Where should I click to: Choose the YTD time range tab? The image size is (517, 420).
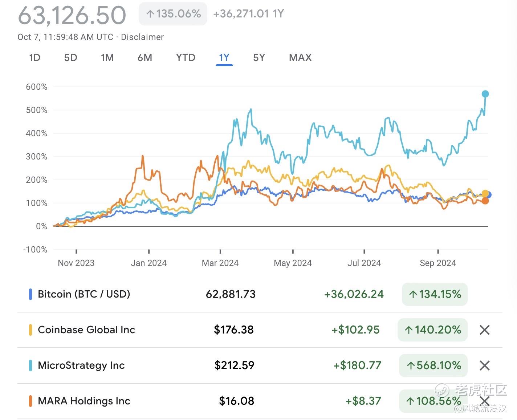186,58
